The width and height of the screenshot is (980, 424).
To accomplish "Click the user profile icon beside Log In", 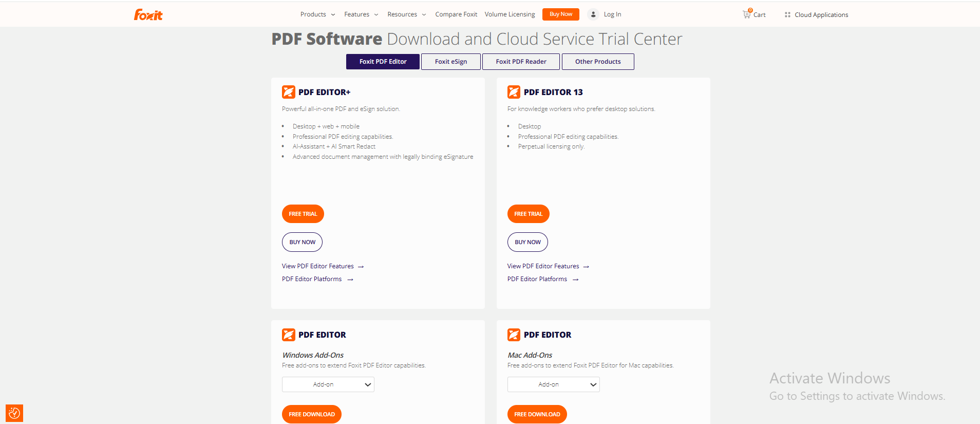I will click(x=593, y=14).
